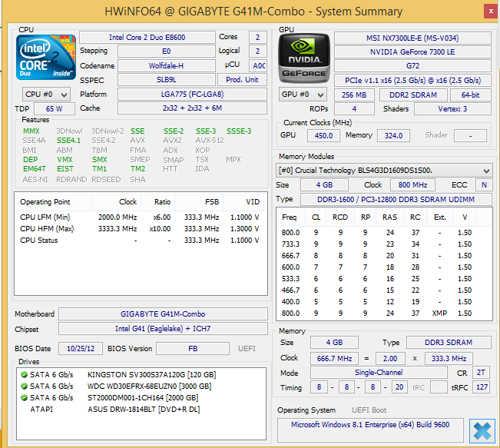Image resolution: width=500 pixels, height=448 pixels.
Task: Click the RAS column header in memory table
Action: 389,217
